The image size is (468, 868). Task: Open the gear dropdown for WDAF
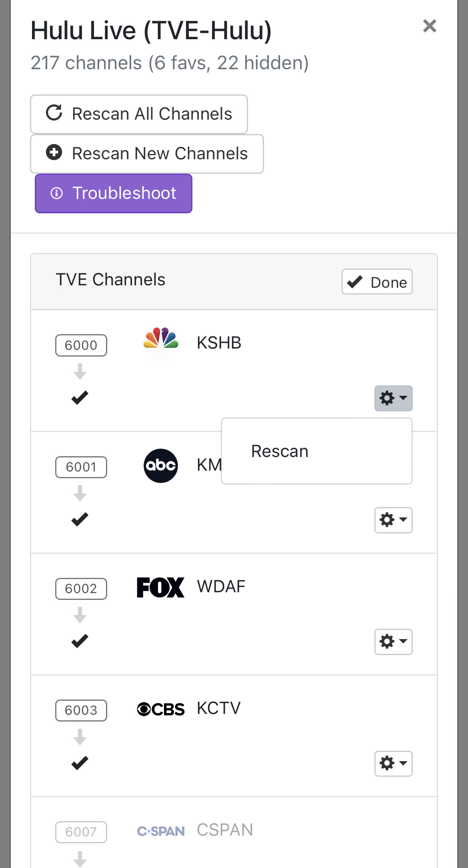[x=393, y=641]
